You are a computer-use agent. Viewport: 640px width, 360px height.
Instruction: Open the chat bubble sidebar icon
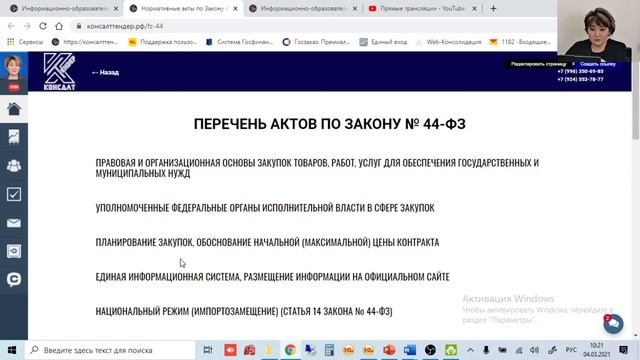click(14, 279)
